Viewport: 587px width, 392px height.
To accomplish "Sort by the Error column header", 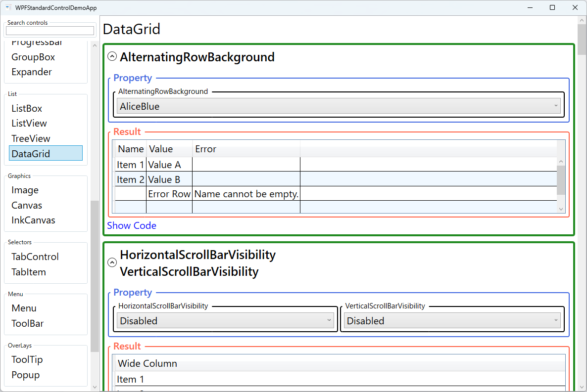I will click(246, 149).
